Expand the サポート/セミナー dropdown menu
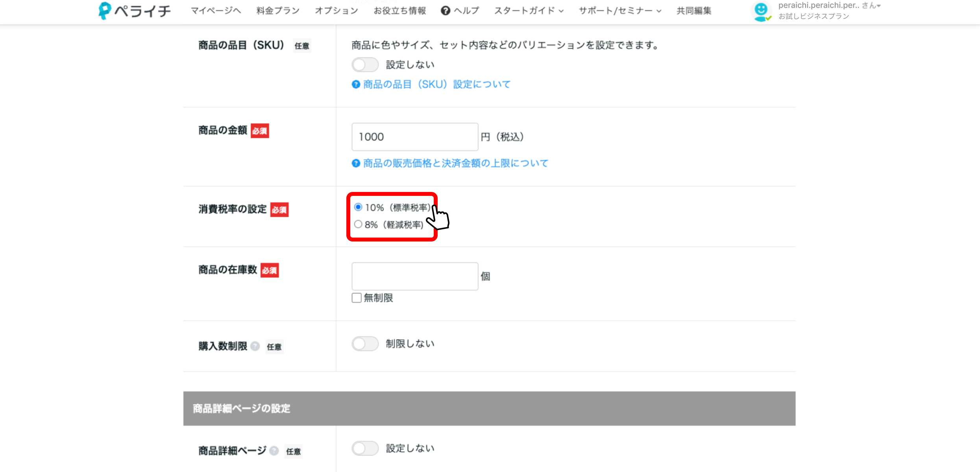 point(620,11)
